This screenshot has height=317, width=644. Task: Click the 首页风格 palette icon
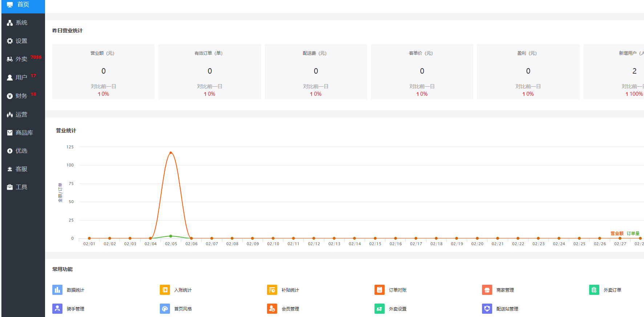pyautogui.click(x=165, y=309)
